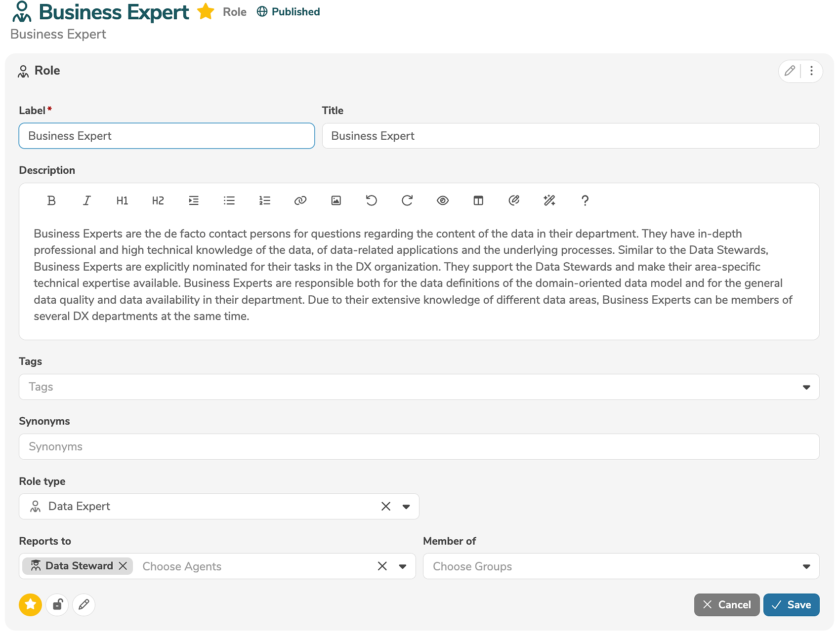Screen dimensions: 840x635
Task: Save the role changes
Action: (791, 604)
